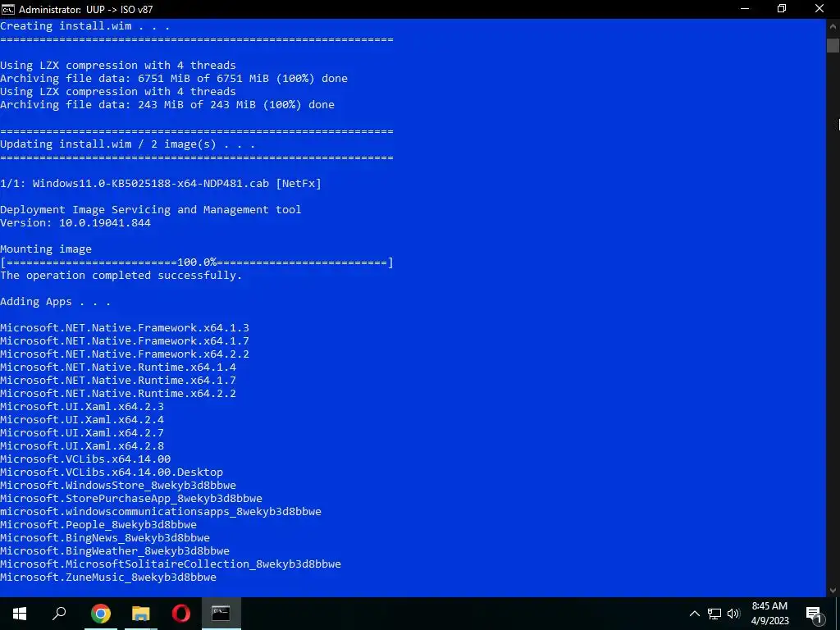Click Microsoft.NET.Native.Runtime.x64.2.2 line
840x630 pixels.
(x=118, y=393)
